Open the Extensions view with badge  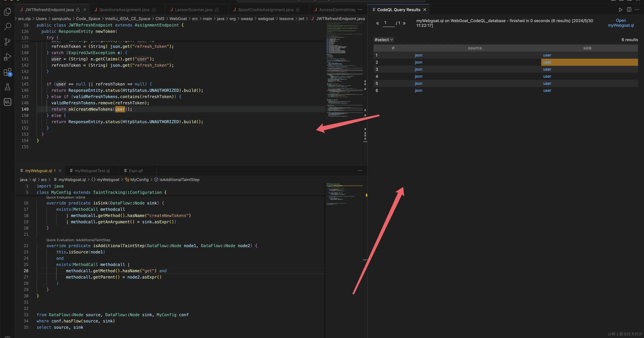pyautogui.click(x=7, y=72)
